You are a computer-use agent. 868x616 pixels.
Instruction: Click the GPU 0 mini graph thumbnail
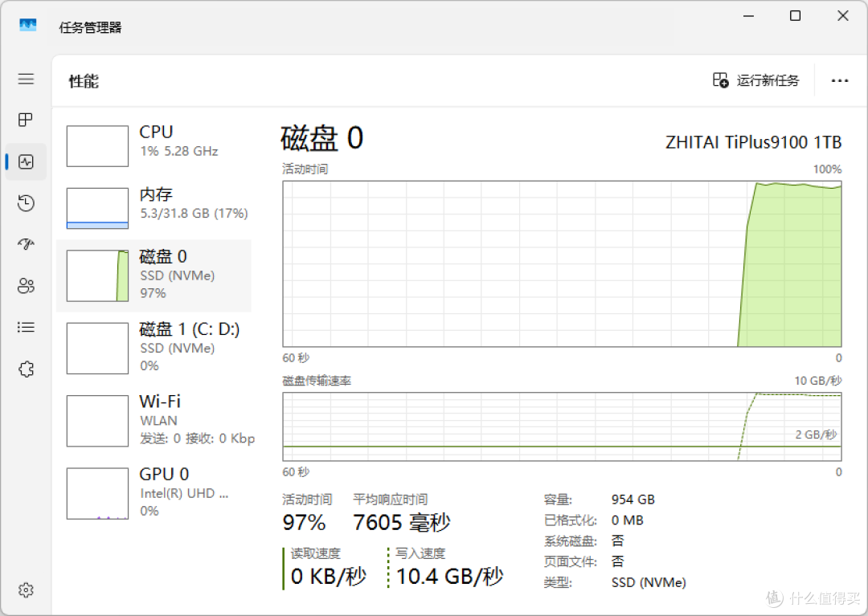click(x=97, y=493)
